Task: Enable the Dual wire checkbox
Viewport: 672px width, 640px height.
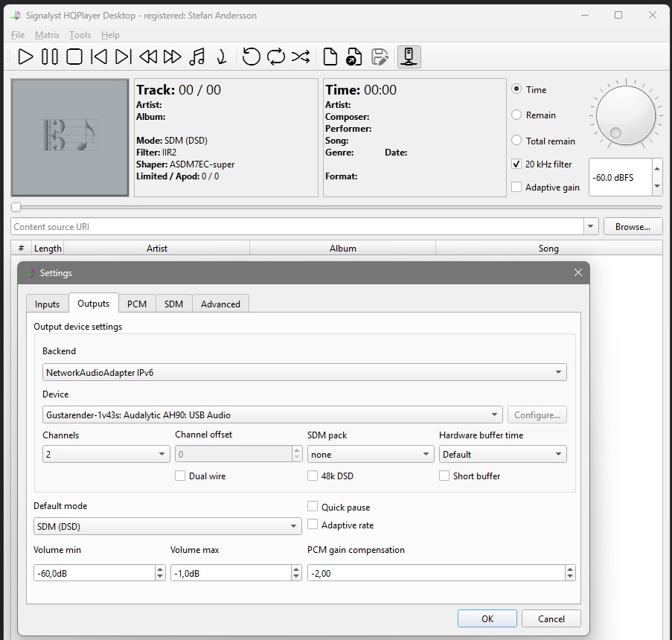Action: click(180, 476)
